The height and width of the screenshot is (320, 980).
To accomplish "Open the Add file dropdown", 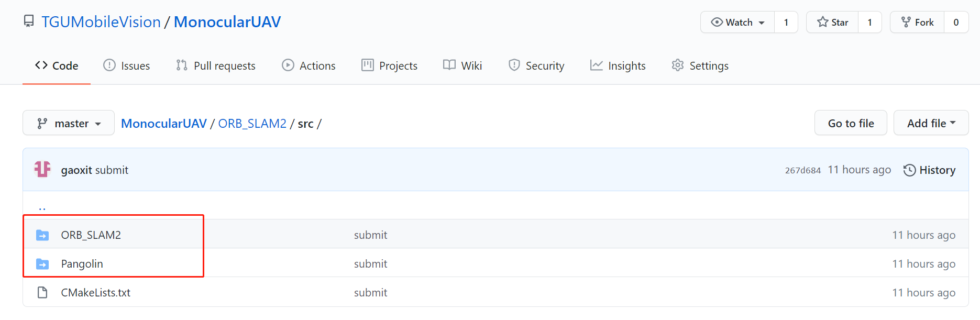I will (931, 123).
